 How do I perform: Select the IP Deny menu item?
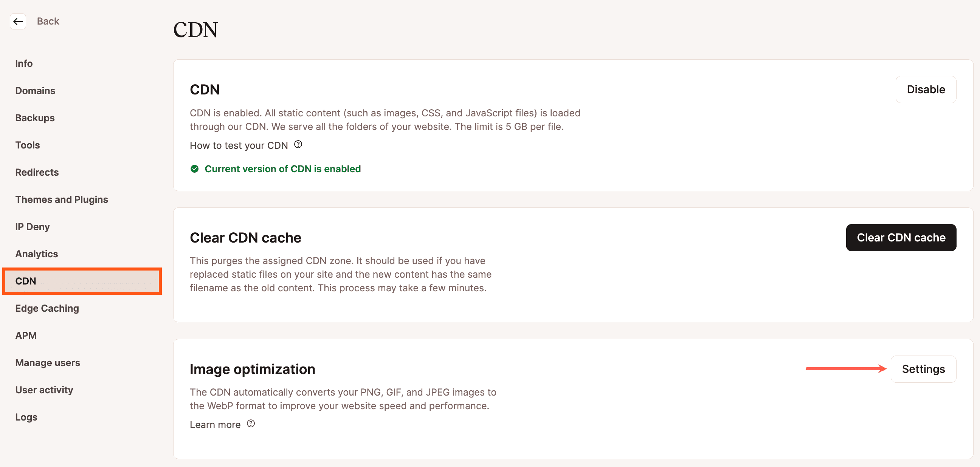[33, 227]
